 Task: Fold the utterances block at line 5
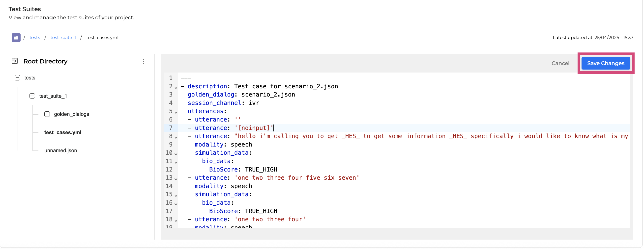[176, 112]
